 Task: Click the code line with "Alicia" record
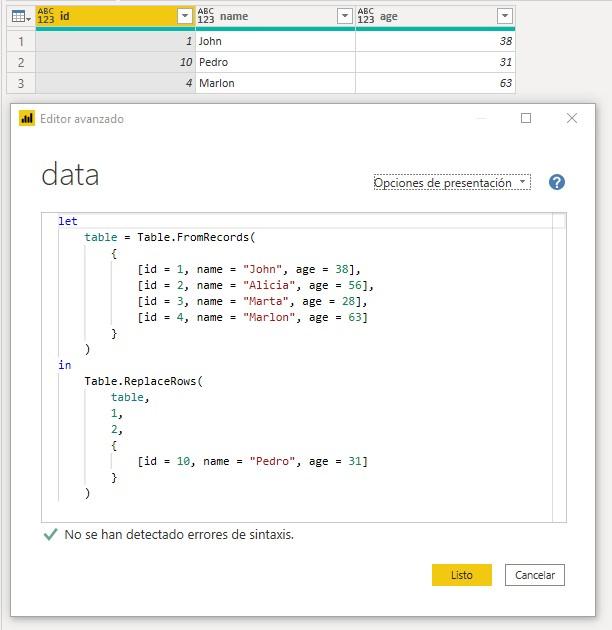click(x=256, y=285)
